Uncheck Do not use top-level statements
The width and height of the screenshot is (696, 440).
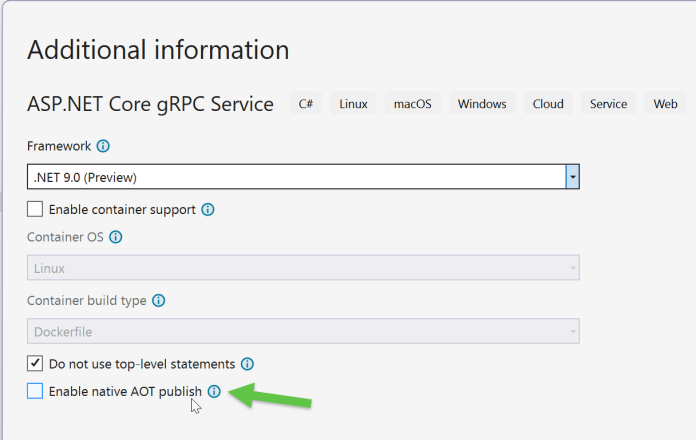click(35, 363)
